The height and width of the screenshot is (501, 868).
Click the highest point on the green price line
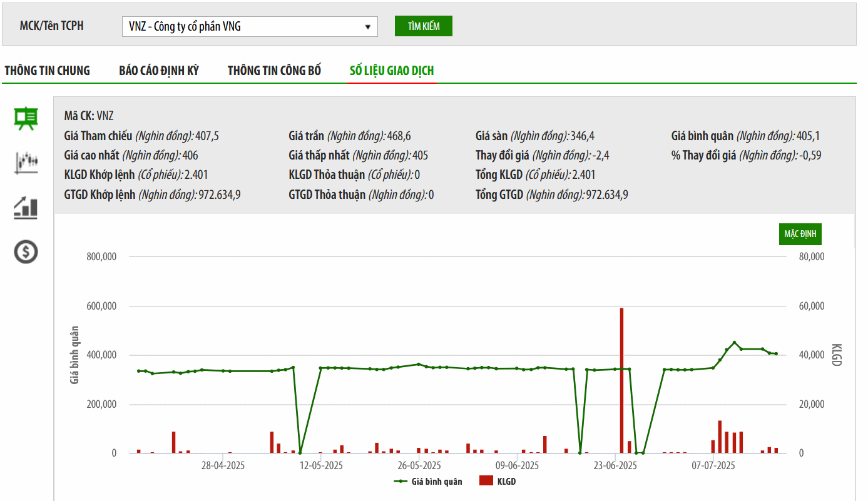(x=734, y=343)
